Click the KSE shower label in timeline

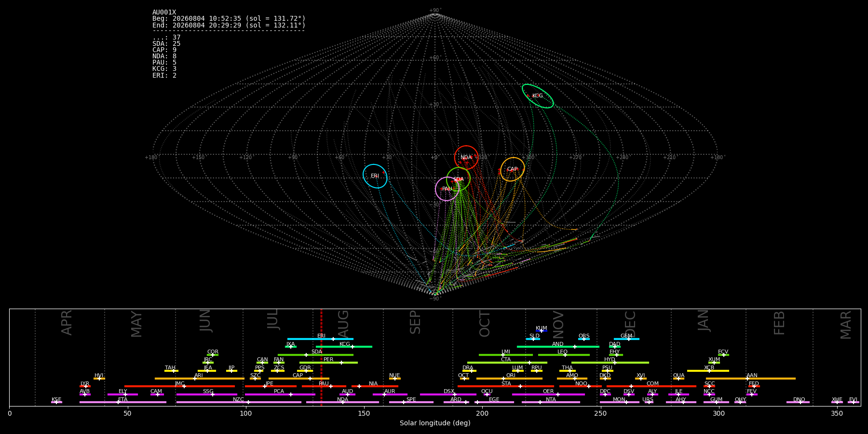(56, 400)
